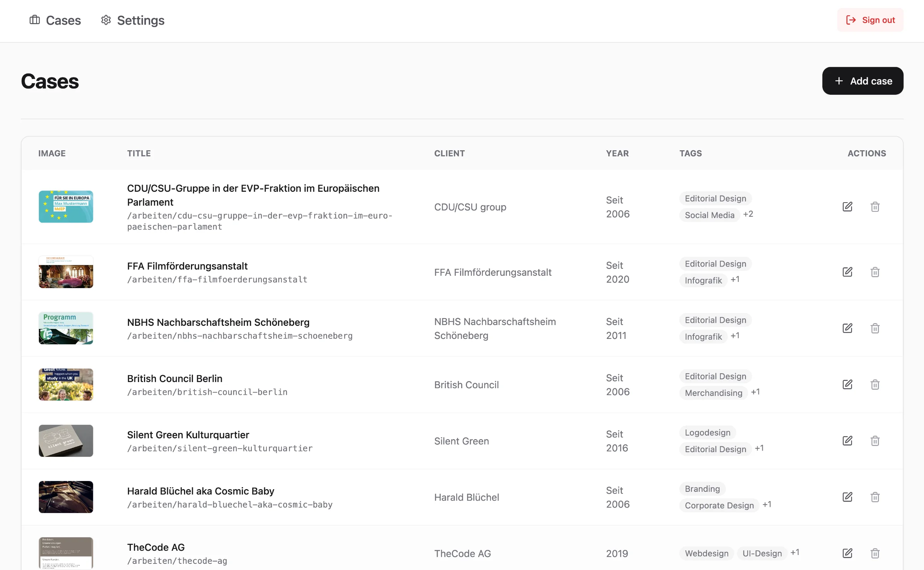Click the path /arbeiten/thecode-ag
This screenshot has height=570, width=924.
click(x=177, y=561)
